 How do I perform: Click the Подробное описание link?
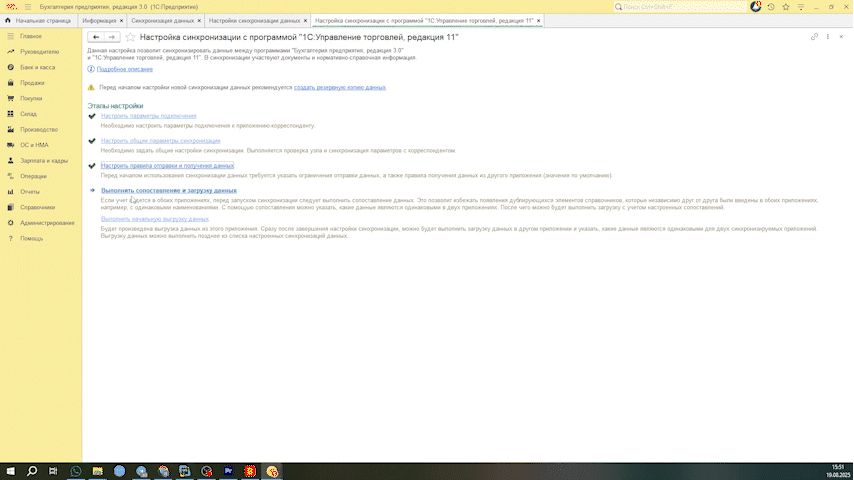[125, 69]
